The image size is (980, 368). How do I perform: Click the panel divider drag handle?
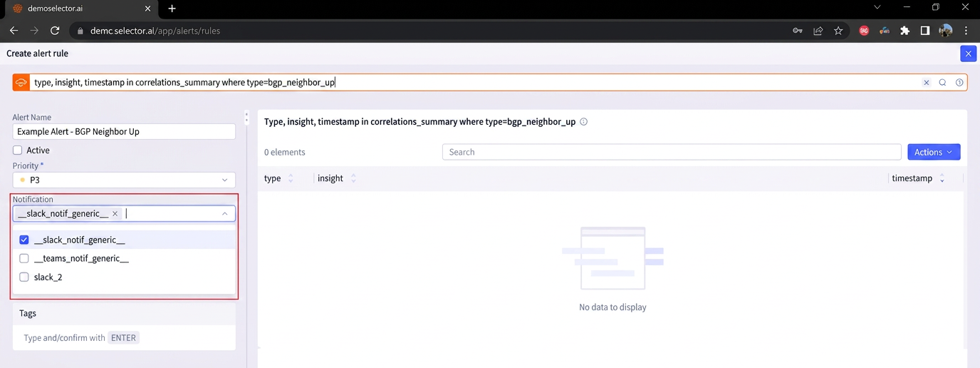(x=246, y=117)
